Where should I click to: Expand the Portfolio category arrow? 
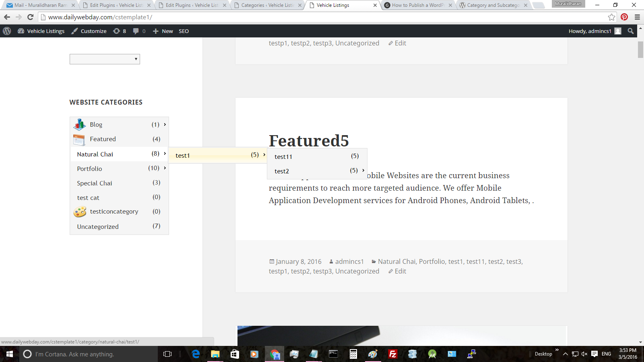[x=165, y=168]
